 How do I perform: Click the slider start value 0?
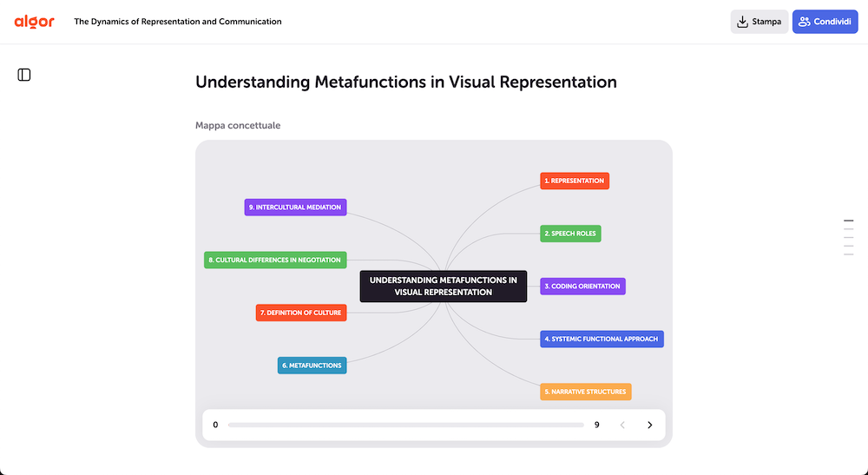click(x=215, y=426)
